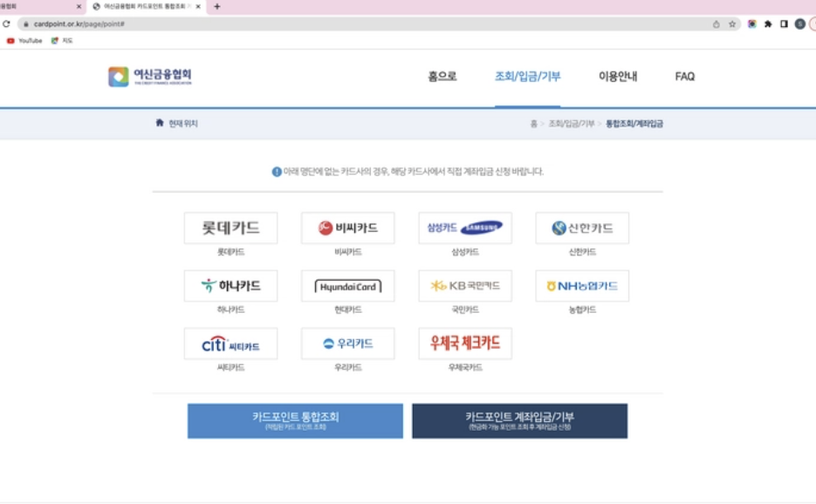Screen dimensions: 816x504
Task: Click the 씨티카드 caption text
Action: 230,367
